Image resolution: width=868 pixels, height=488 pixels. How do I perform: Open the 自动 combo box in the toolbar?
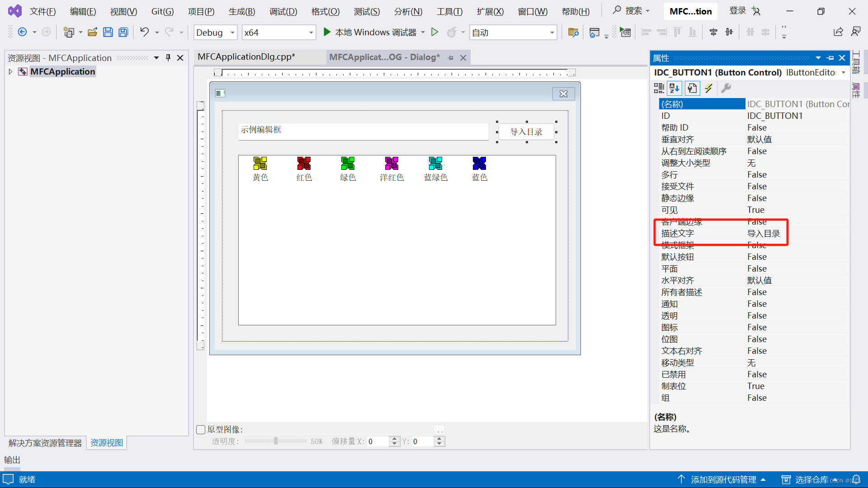pyautogui.click(x=513, y=33)
